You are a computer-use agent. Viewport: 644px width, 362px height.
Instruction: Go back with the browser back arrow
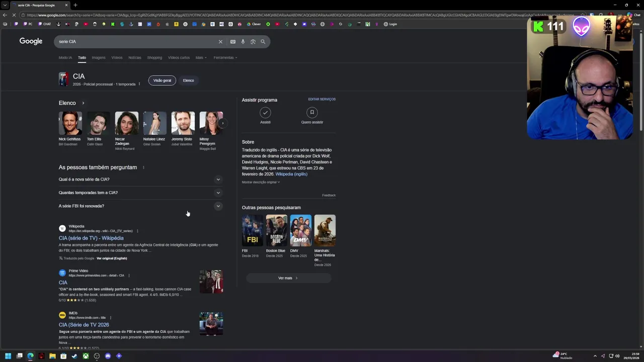point(5,15)
